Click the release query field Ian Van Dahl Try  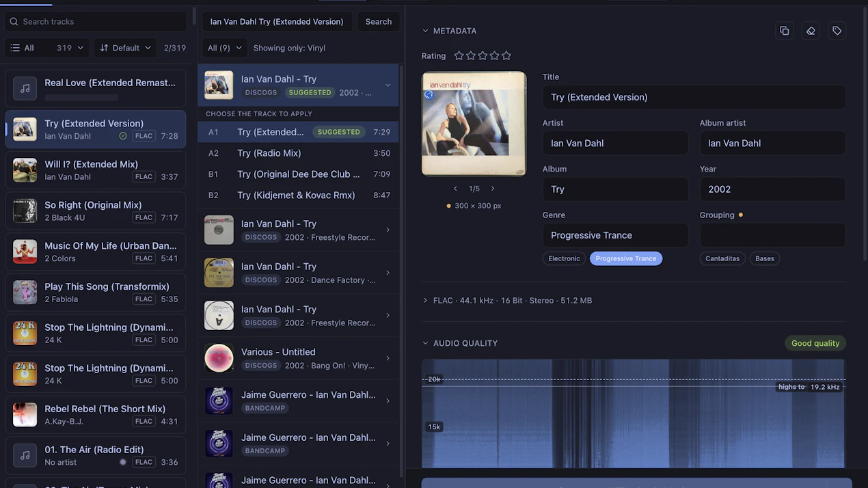pos(277,21)
